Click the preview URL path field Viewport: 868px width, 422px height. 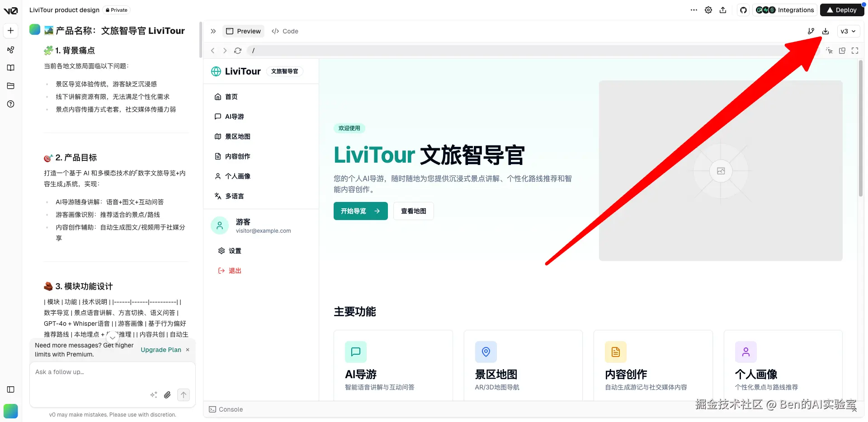point(533,51)
